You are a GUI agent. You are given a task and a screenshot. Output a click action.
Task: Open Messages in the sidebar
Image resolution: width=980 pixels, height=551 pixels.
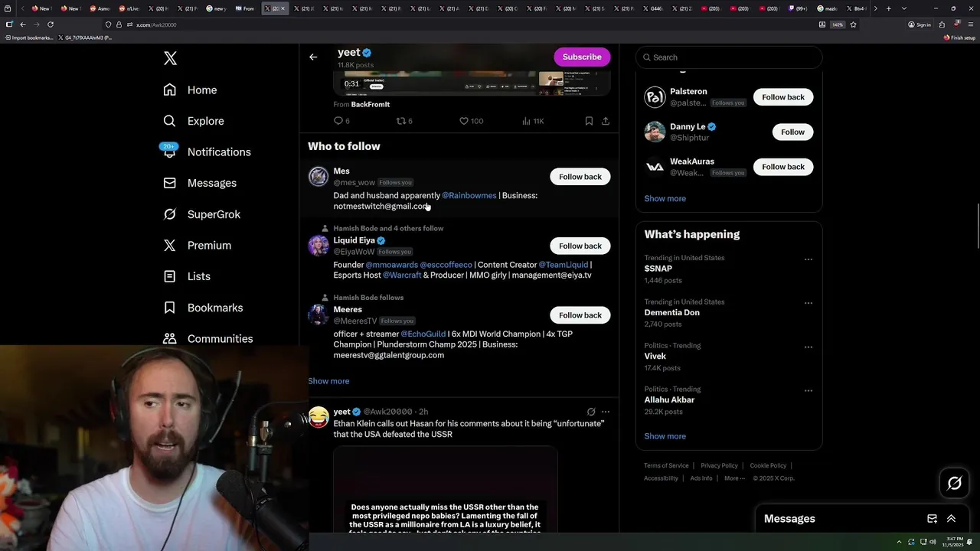coord(200,183)
